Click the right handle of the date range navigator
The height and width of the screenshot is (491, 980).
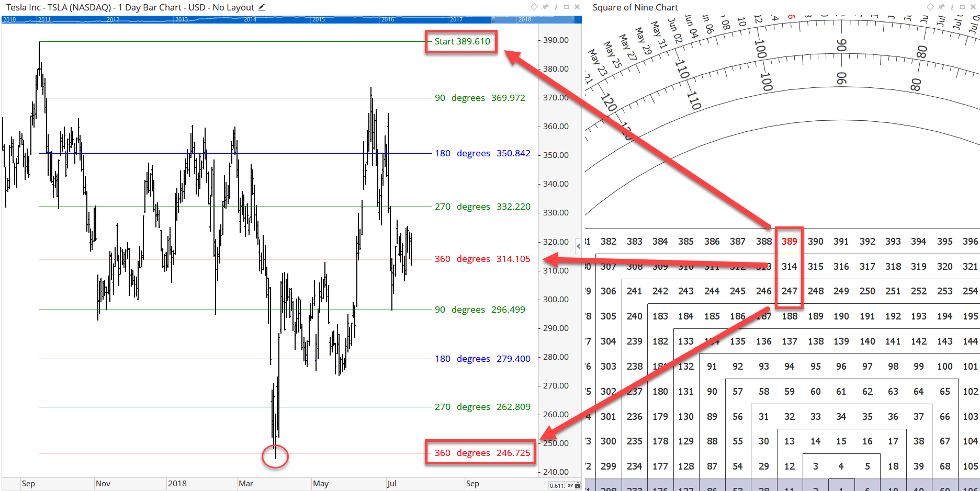pos(572,19)
